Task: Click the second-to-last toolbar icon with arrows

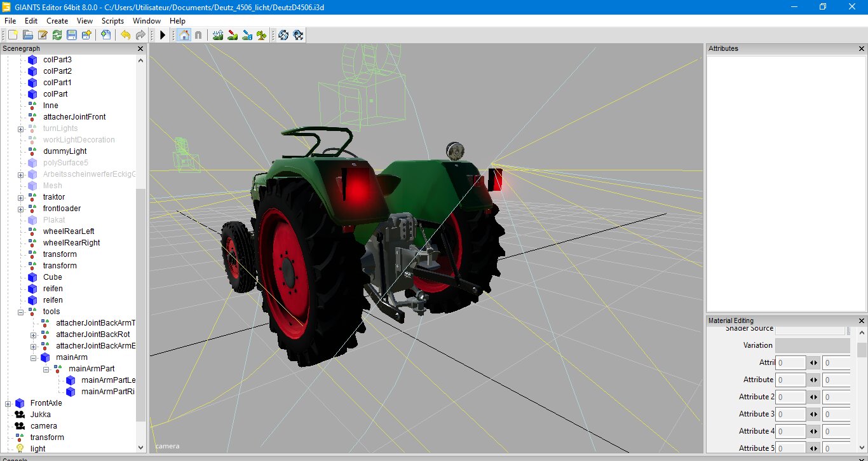Action: 283,35
